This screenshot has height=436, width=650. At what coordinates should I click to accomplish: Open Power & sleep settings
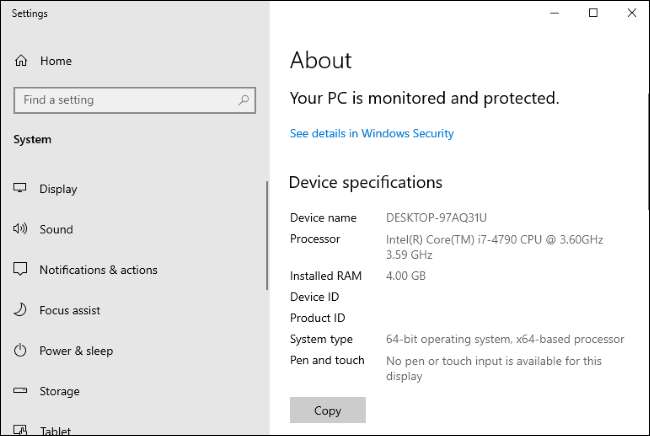(x=76, y=351)
